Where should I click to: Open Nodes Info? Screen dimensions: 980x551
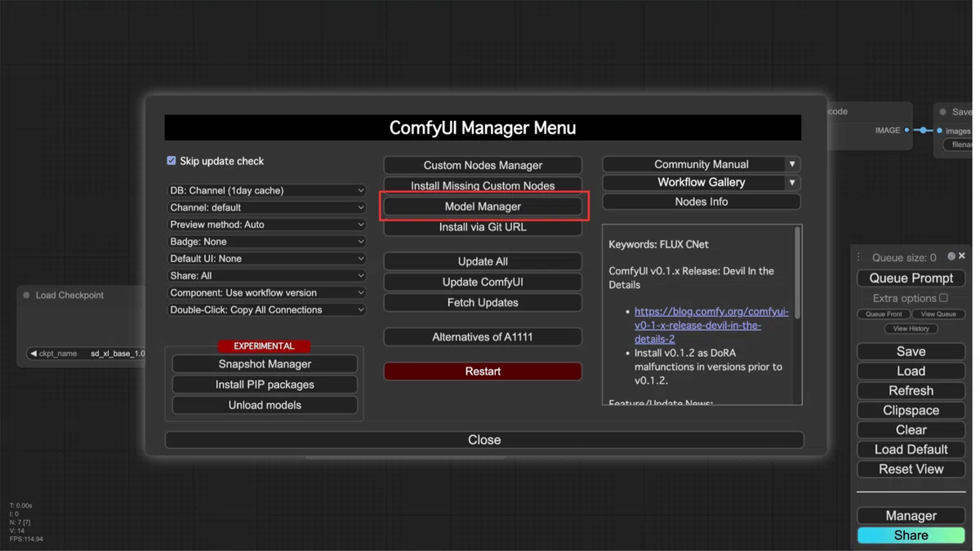coord(702,202)
